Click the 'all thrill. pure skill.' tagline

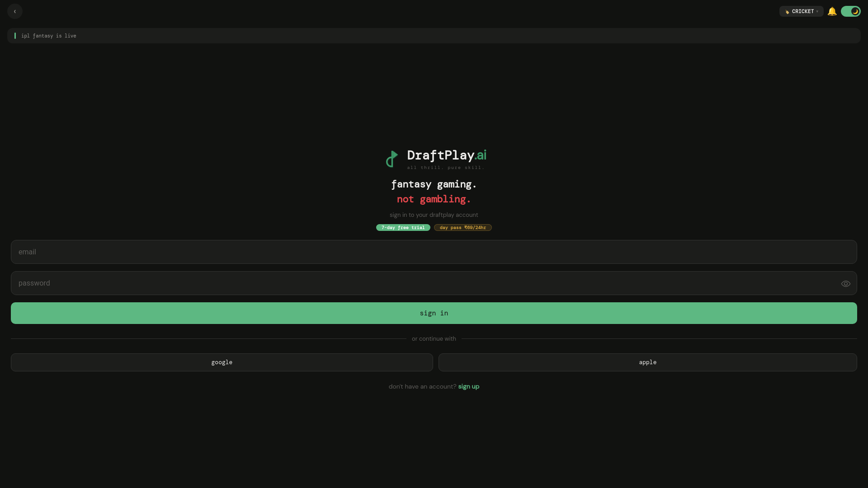pos(446,168)
